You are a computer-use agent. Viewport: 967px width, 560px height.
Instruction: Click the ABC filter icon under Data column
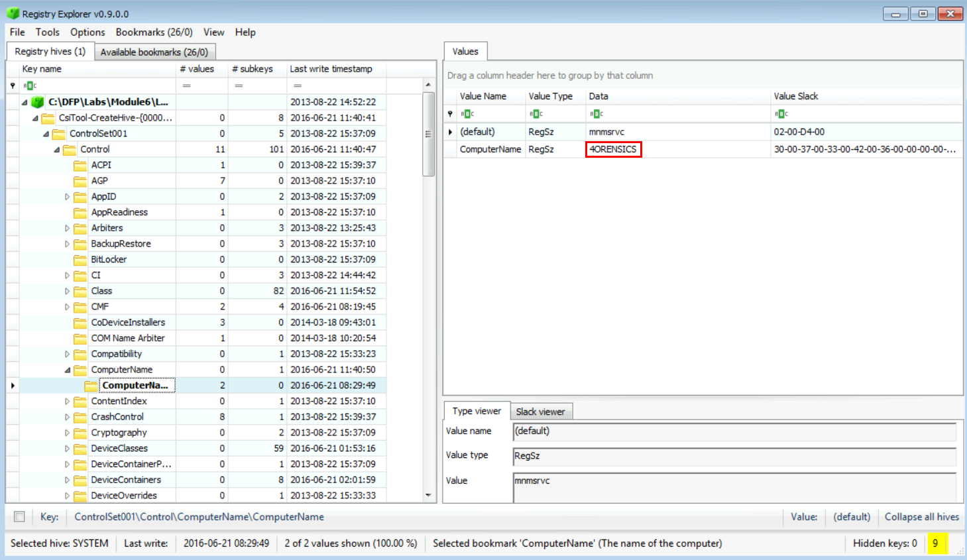click(x=597, y=114)
